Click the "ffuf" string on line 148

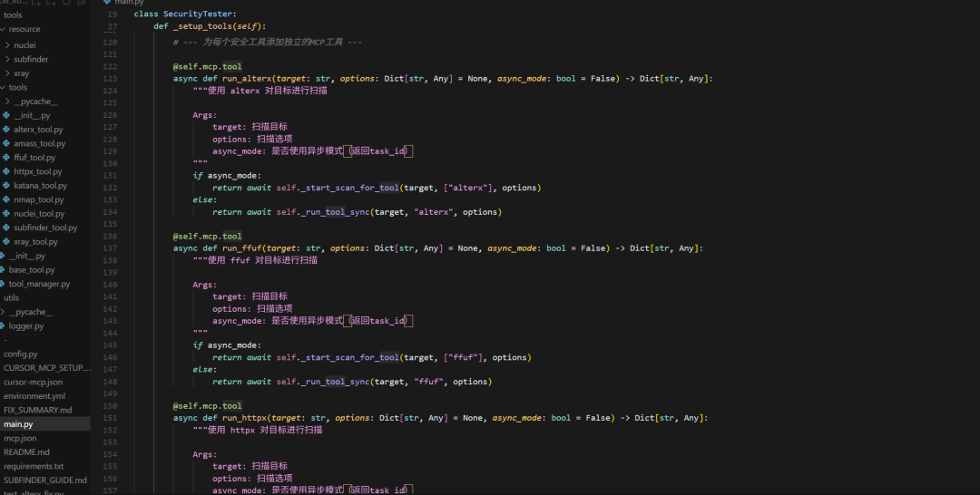pos(427,382)
